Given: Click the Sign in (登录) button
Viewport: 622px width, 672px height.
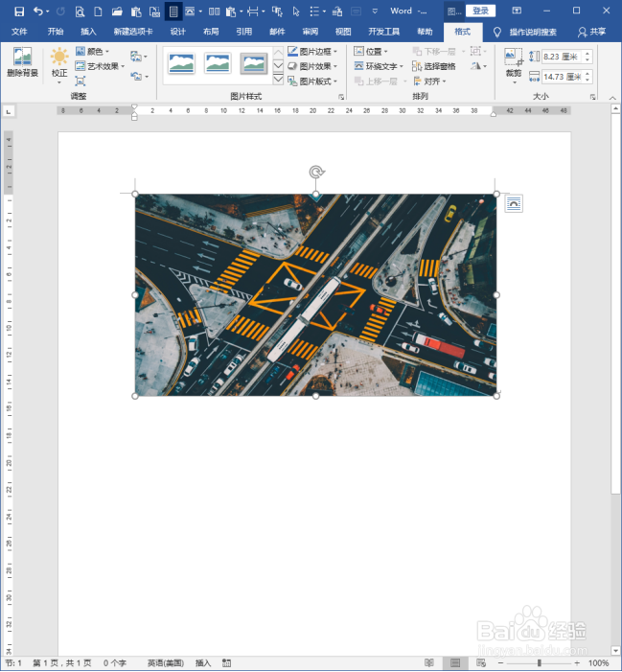Looking at the screenshot, I should (481, 12).
